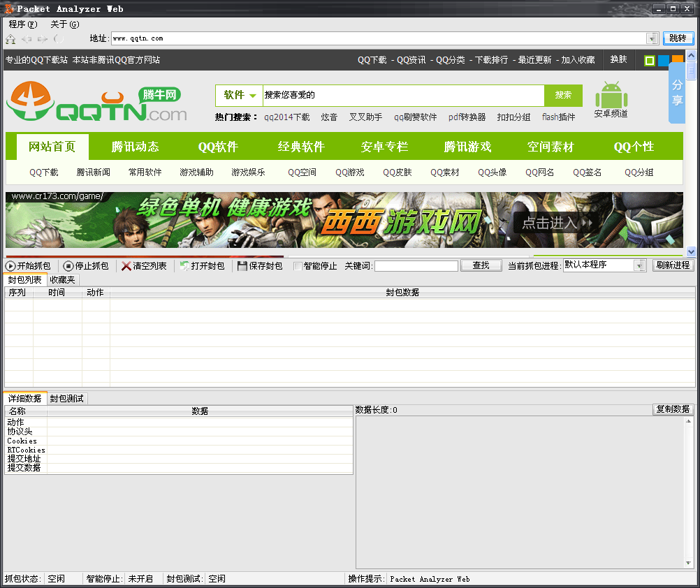This screenshot has width=700, height=588.
Task: Open the Android channel icon 安卓频道
Action: pos(611,100)
